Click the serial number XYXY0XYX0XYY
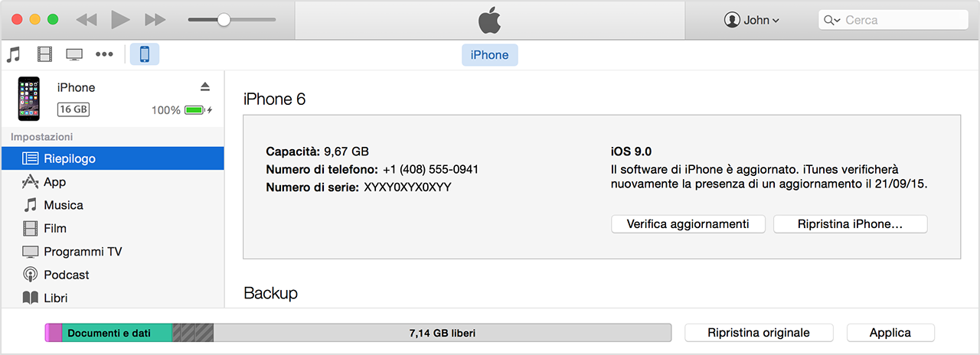This screenshot has width=980, height=355. click(407, 187)
